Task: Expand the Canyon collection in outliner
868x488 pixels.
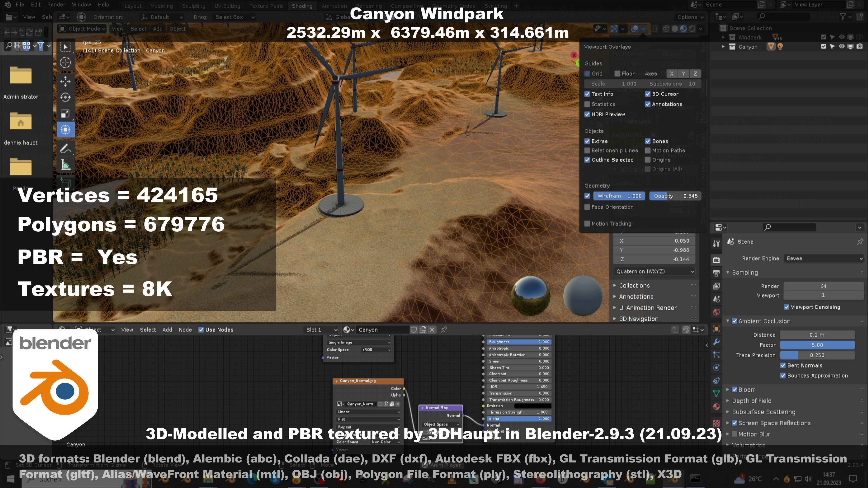Action: (723, 47)
